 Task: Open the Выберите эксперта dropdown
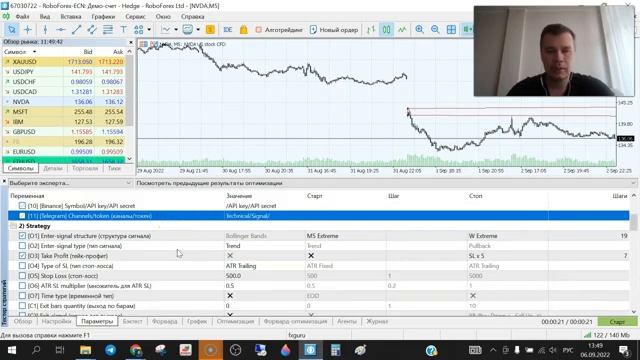click(70, 183)
